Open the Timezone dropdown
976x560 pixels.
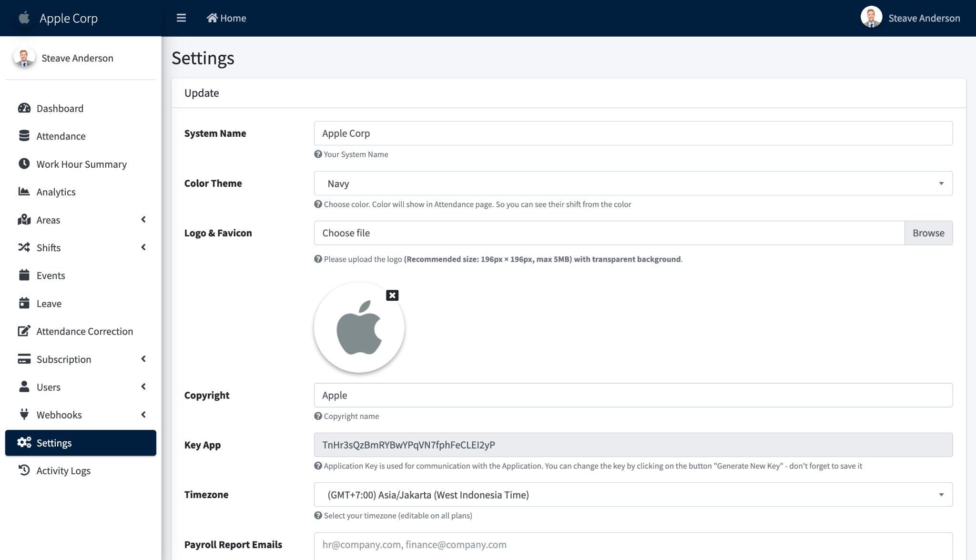pos(633,495)
